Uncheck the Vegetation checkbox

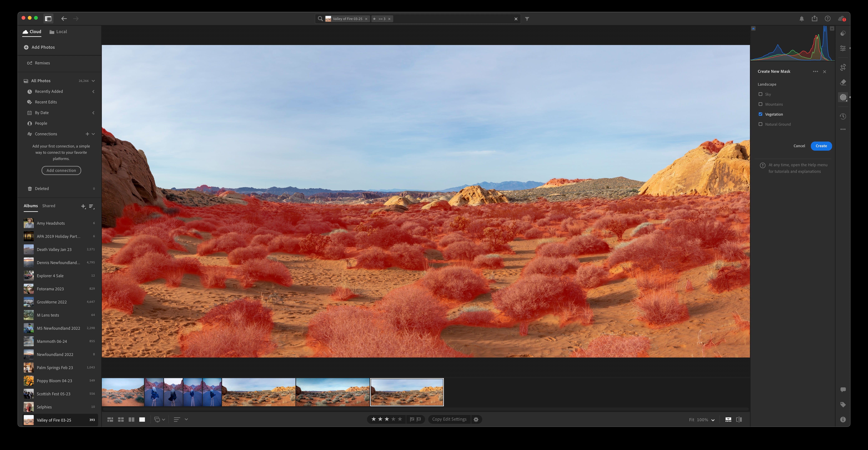coord(760,114)
